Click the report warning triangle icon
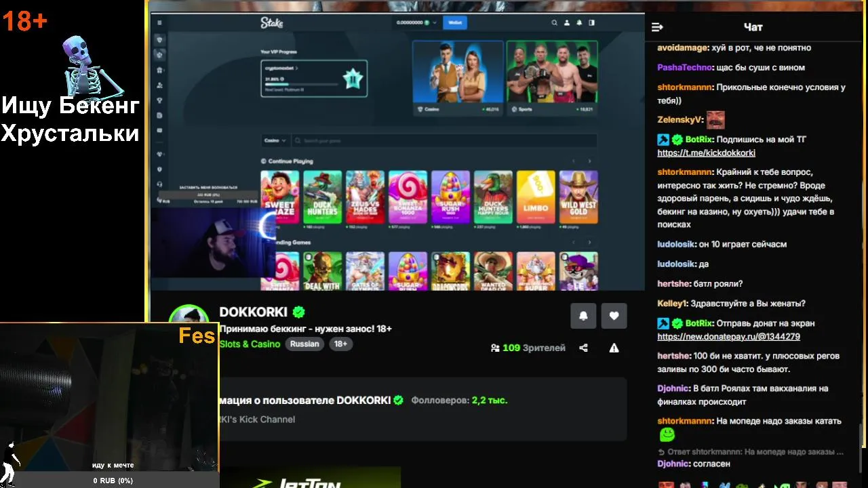The width and height of the screenshot is (868, 488). 614,348
